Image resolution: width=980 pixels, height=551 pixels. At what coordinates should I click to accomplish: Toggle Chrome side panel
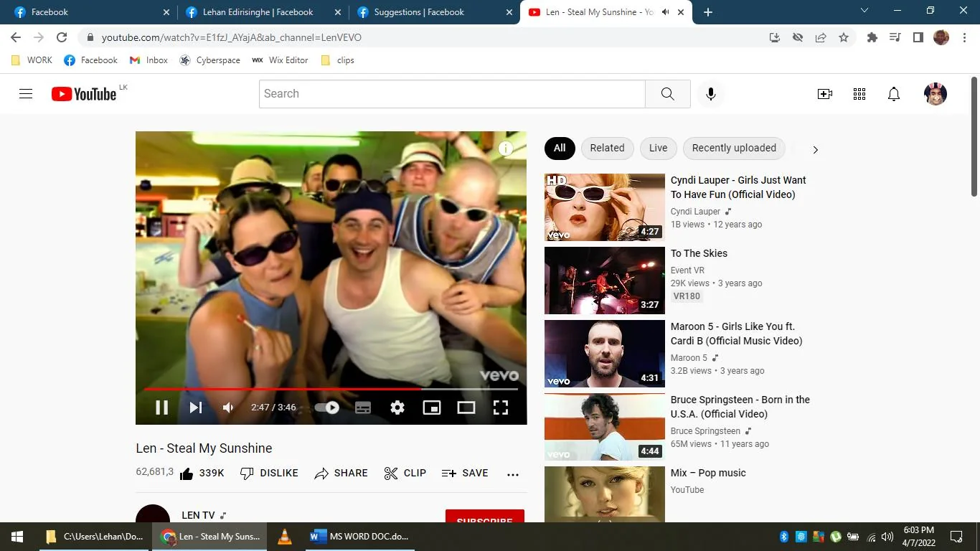(x=918, y=37)
